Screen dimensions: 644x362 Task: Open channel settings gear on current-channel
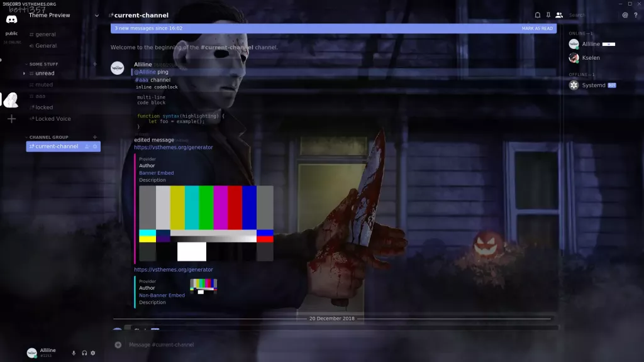tap(94, 146)
